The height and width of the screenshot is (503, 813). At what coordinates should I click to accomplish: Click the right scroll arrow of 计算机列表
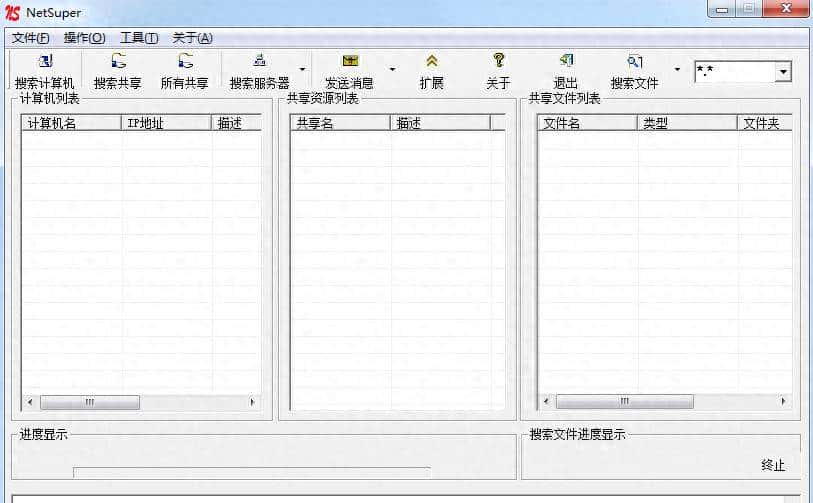tap(253, 402)
